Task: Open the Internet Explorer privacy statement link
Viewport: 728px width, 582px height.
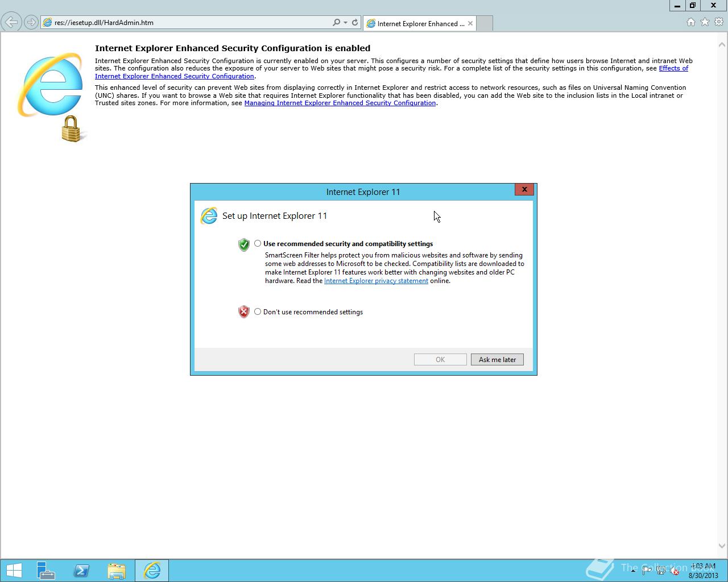Action: pyautogui.click(x=376, y=281)
